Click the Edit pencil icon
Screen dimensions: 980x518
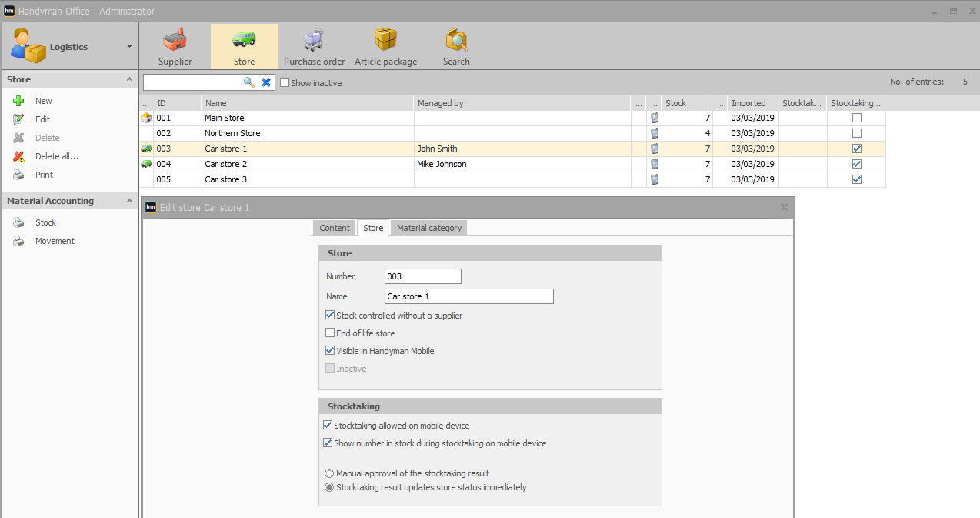(x=19, y=119)
